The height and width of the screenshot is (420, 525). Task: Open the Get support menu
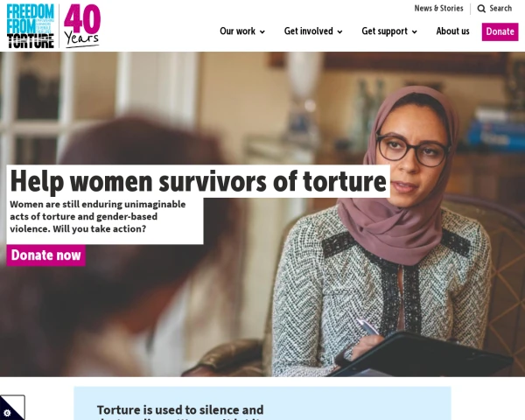tap(389, 31)
